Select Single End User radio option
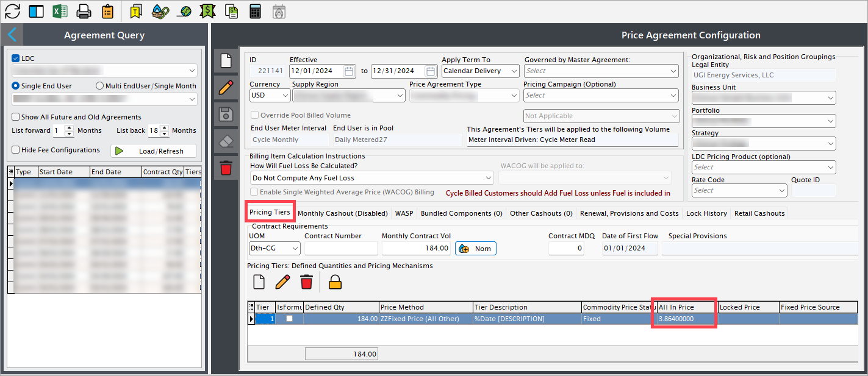This screenshot has height=376, width=868. 16,86
